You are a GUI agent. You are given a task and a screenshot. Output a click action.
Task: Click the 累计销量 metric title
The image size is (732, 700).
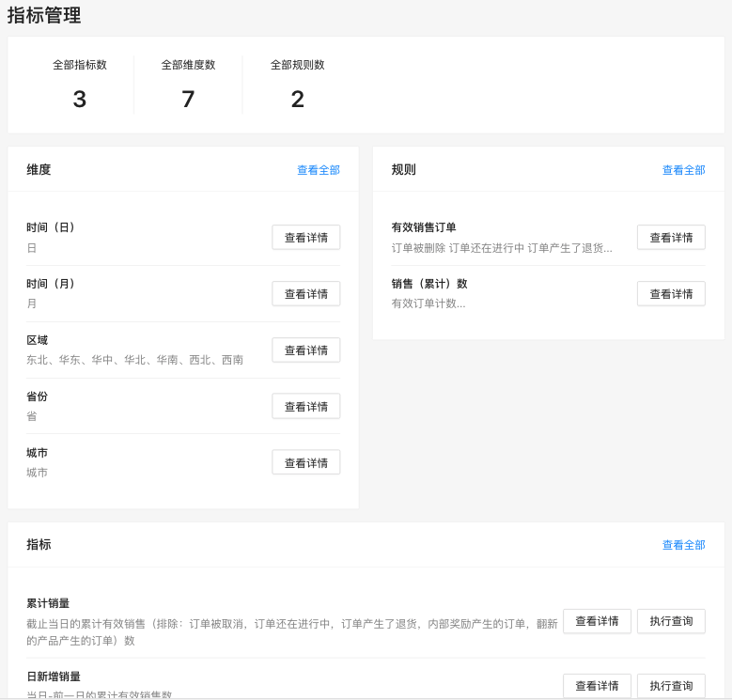click(x=48, y=603)
